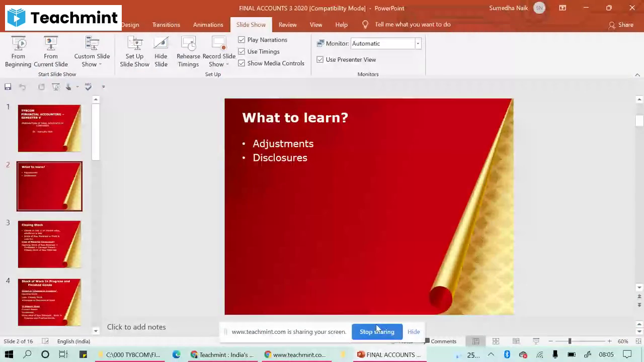Open the Animations tab

pyautogui.click(x=208, y=25)
